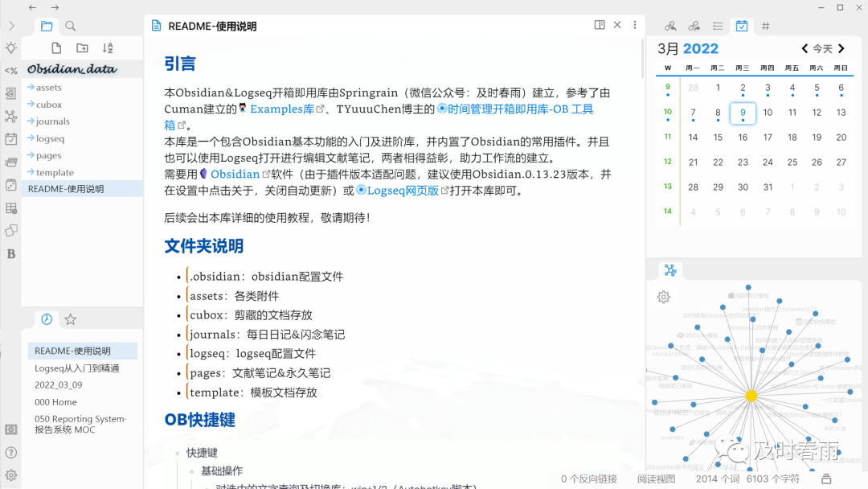Maximize the Obsidian window
The height and width of the screenshot is (489, 868).
[x=841, y=7]
